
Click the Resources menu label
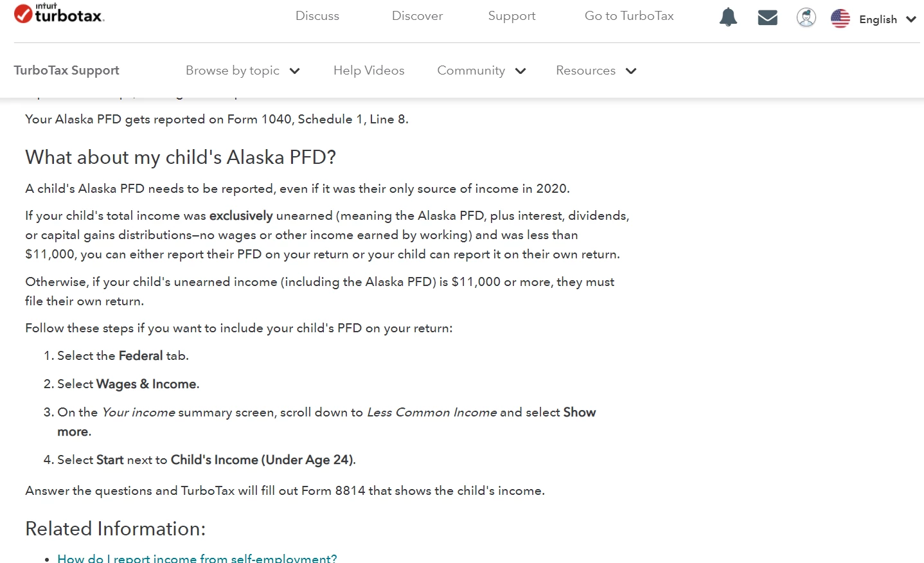586,71
